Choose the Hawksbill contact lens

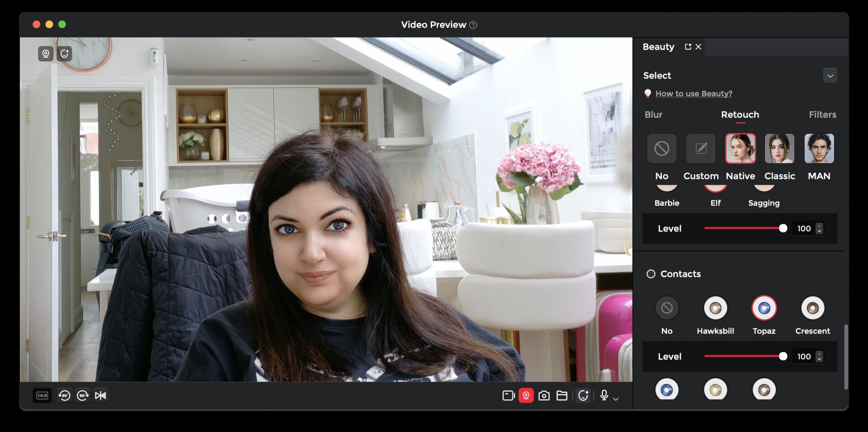715,309
